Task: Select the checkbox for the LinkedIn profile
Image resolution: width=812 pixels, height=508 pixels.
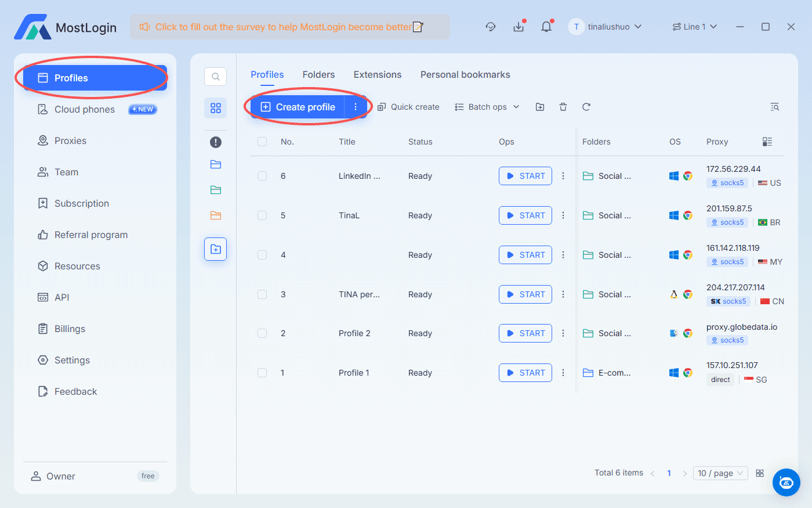Action: pyautogui.click(x=262, y=175)
